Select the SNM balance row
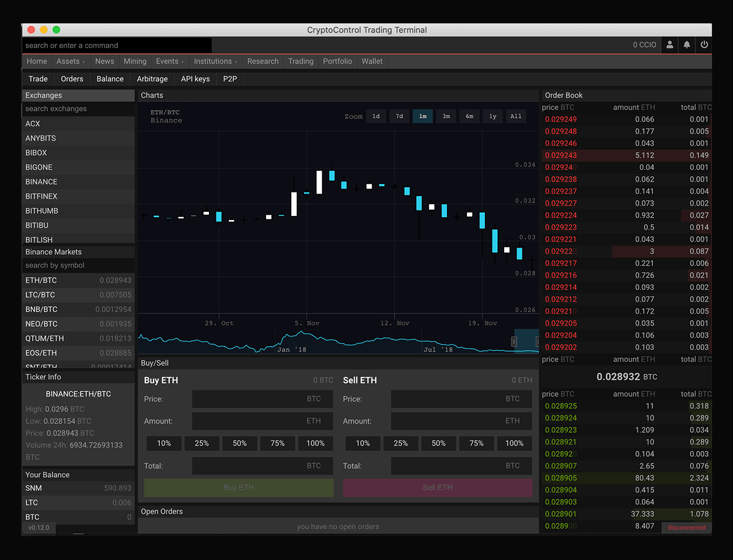The width and height of the screenshot is (733, 560). 78,488
